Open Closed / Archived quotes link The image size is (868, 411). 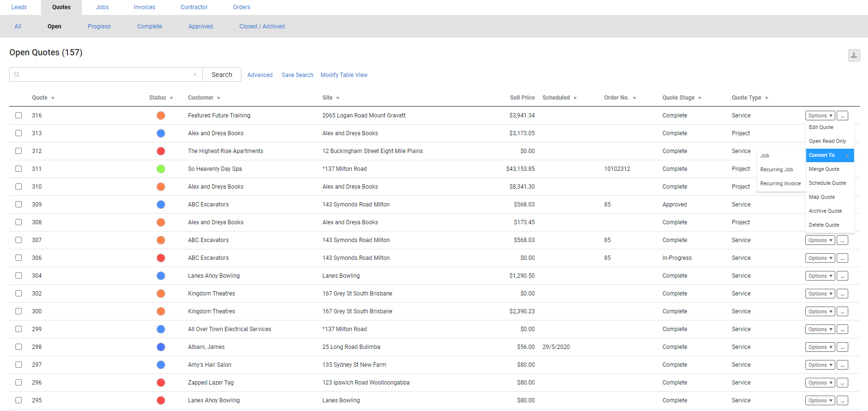click(262, 26)
